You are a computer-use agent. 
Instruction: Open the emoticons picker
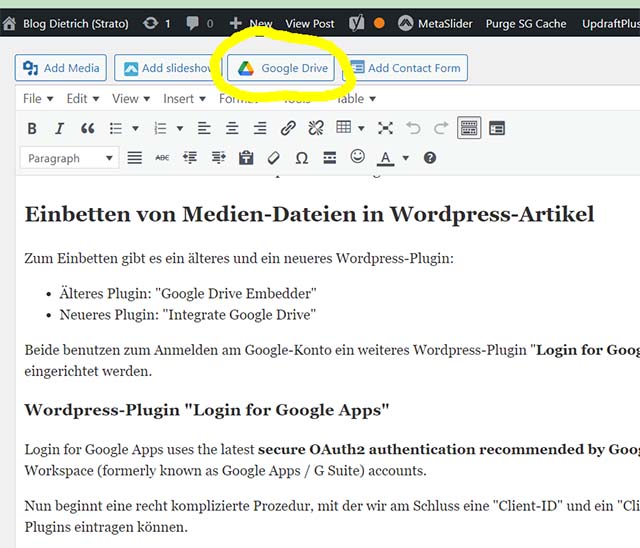click(x=357, y=157)
